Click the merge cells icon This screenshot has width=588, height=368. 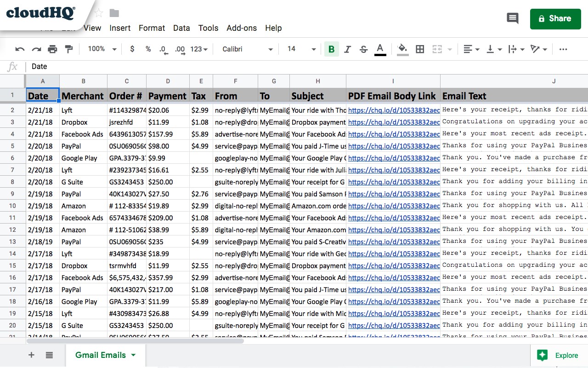pyautogui.click(x=437, y=49)
